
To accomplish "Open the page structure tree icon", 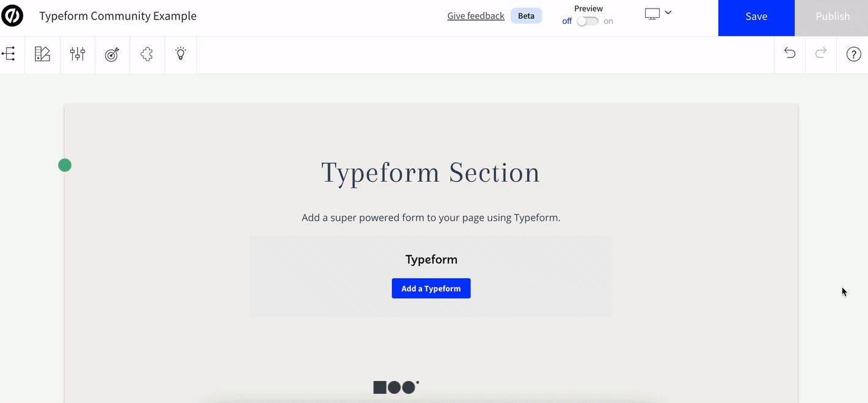I will [9, 54].
